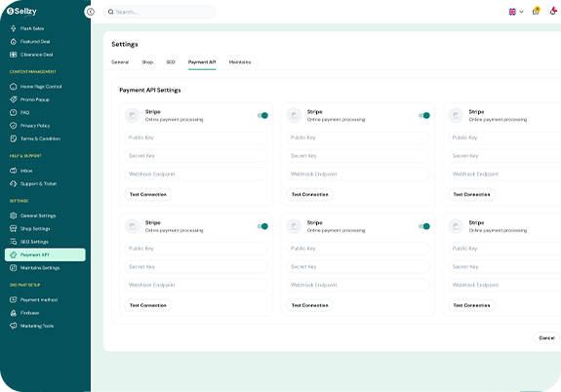
Task: Toggle the first bottom-row Stripe switch
Action: (x=262, y=226)
